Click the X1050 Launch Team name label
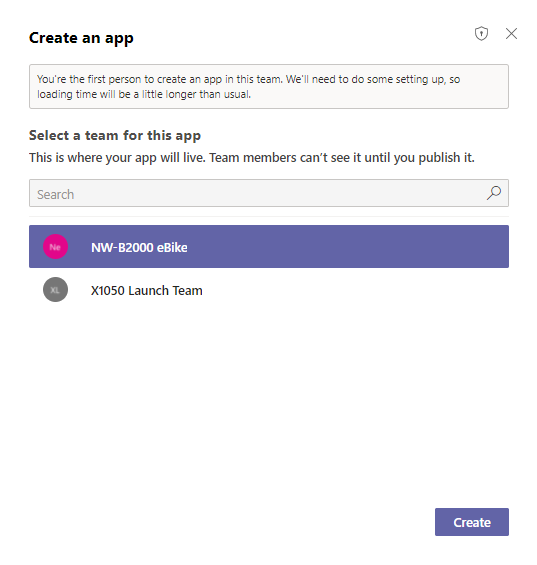The image size is (537, 565). (147, 290)
